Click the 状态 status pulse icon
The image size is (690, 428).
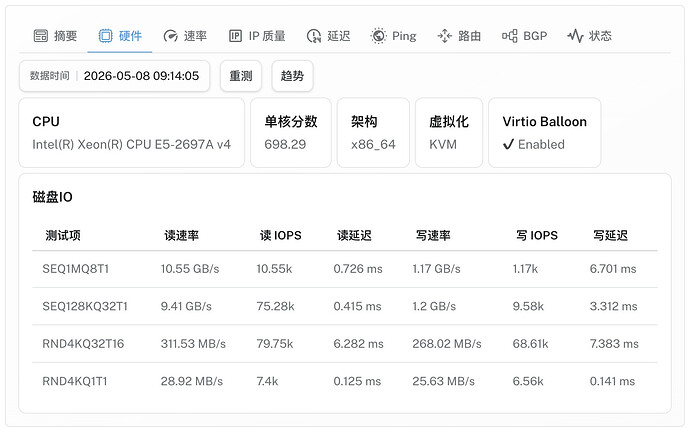(x=575, y=36)
